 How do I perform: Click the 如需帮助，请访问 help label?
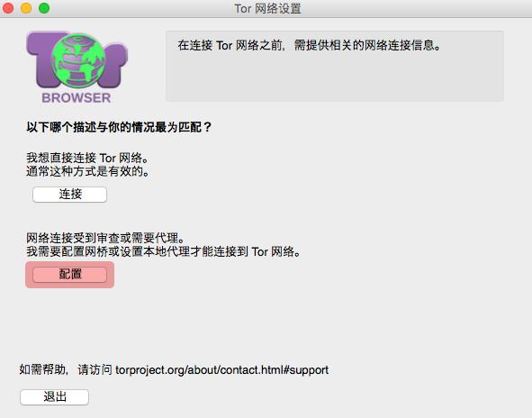pos(66,369)
